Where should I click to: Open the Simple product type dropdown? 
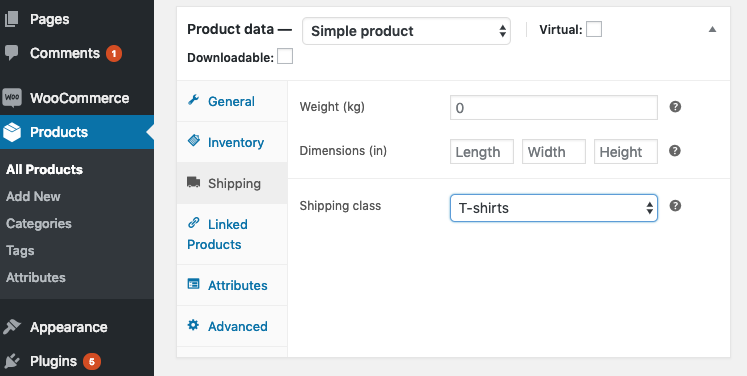[406, 31]
